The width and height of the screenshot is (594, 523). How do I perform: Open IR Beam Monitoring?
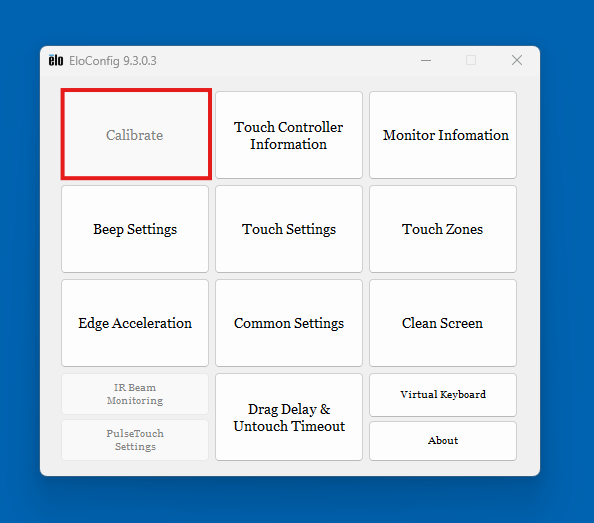coord(135,394)
